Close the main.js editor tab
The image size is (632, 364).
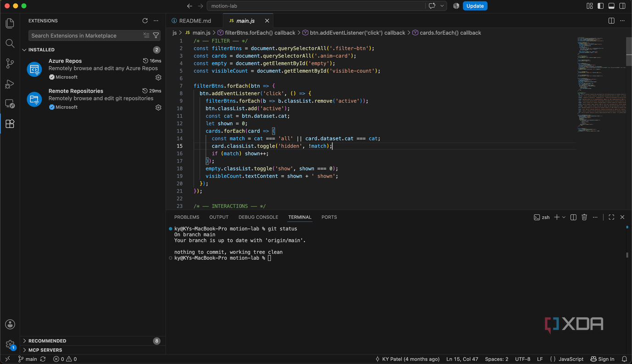[x=267, y=21]
